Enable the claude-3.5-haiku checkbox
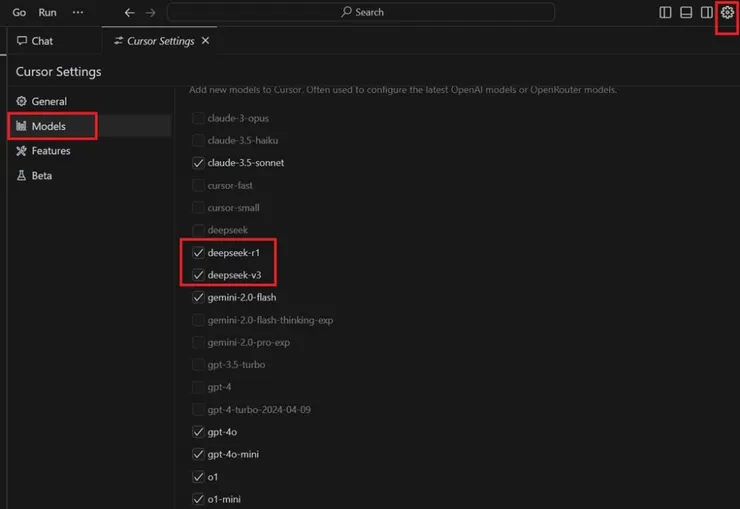Image resolution: width=740 pixels, height=509 pixels. click(x=198, y=140)
